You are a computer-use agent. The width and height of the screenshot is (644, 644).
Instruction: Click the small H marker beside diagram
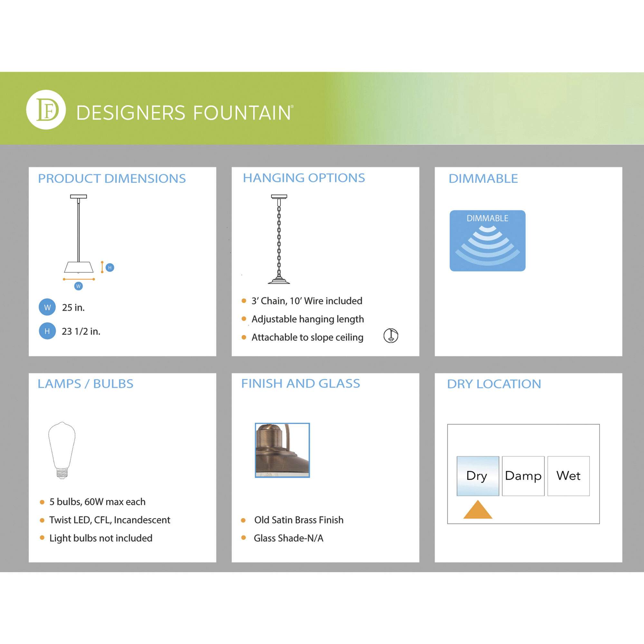click(x=110, y=267)
